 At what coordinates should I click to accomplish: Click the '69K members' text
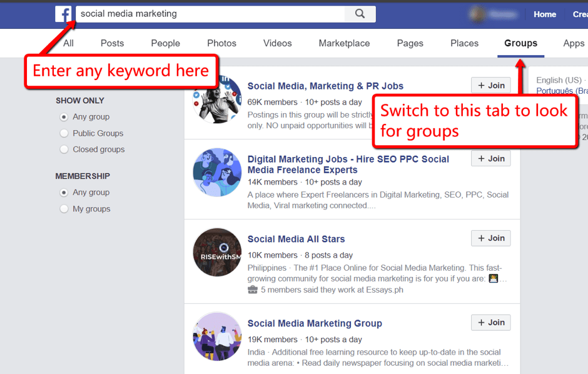pyautogui.click(x=272, y=102)
